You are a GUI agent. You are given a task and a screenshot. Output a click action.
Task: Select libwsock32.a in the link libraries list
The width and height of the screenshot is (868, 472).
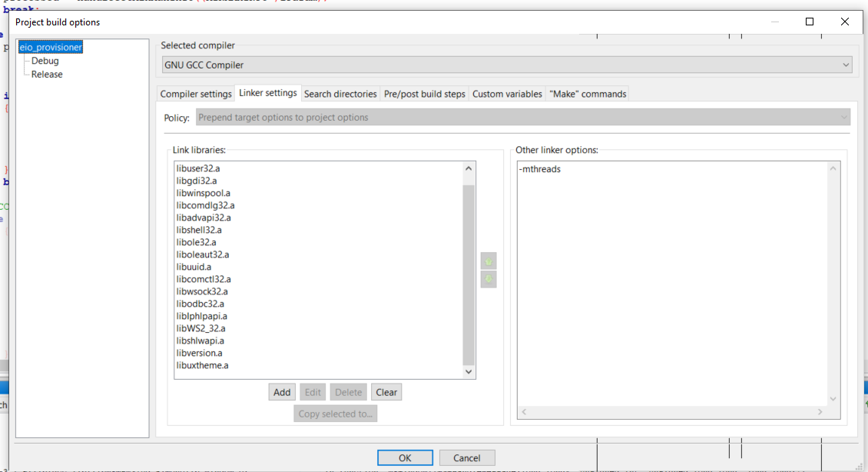(202, 291)
